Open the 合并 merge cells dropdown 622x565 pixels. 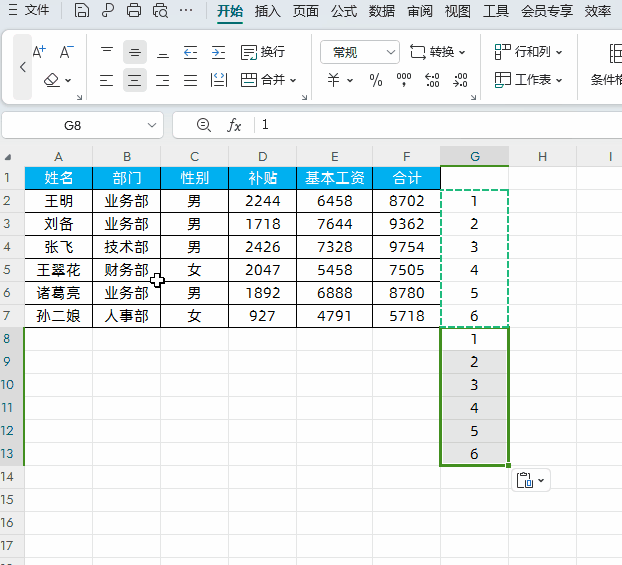[276, 80]
